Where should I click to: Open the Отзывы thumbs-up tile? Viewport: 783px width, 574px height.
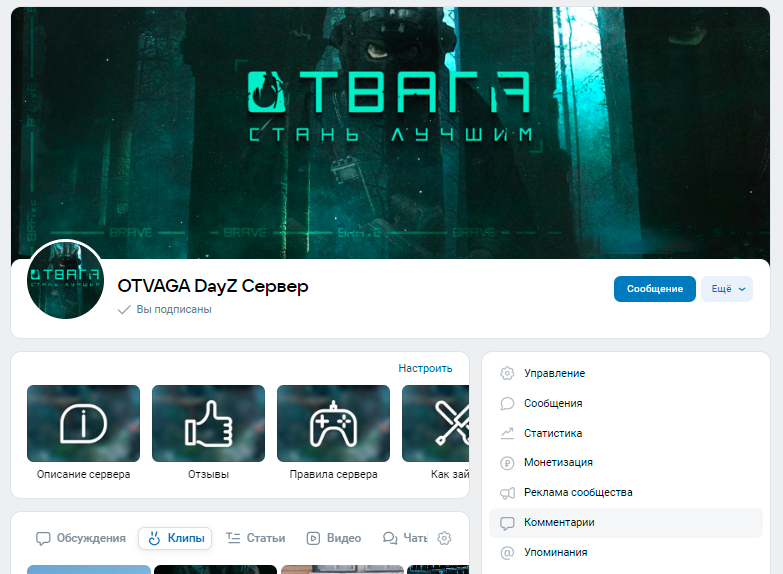pyautogui.click(x=208, y=423)
